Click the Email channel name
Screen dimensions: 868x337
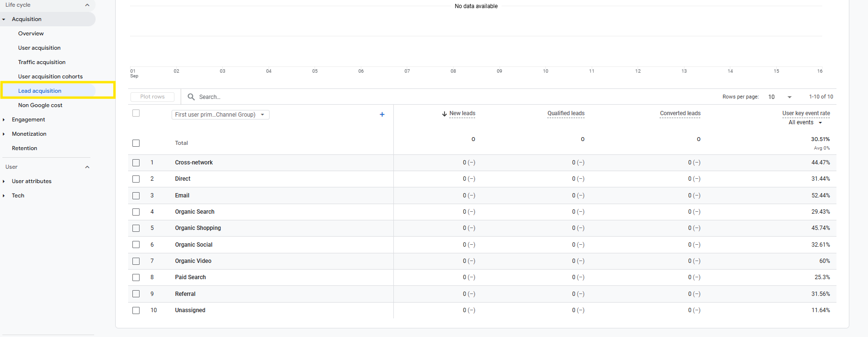[182, 196]
